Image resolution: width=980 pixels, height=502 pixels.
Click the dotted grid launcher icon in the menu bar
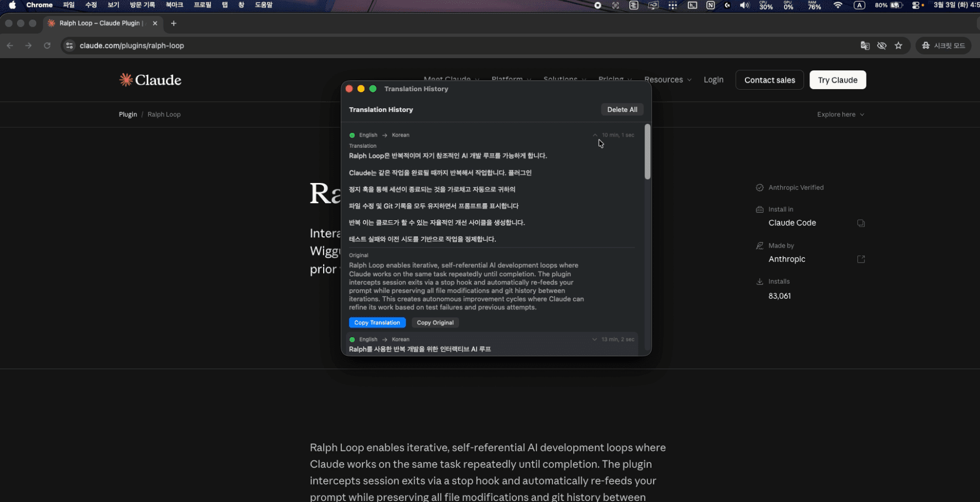coord(672,5)
